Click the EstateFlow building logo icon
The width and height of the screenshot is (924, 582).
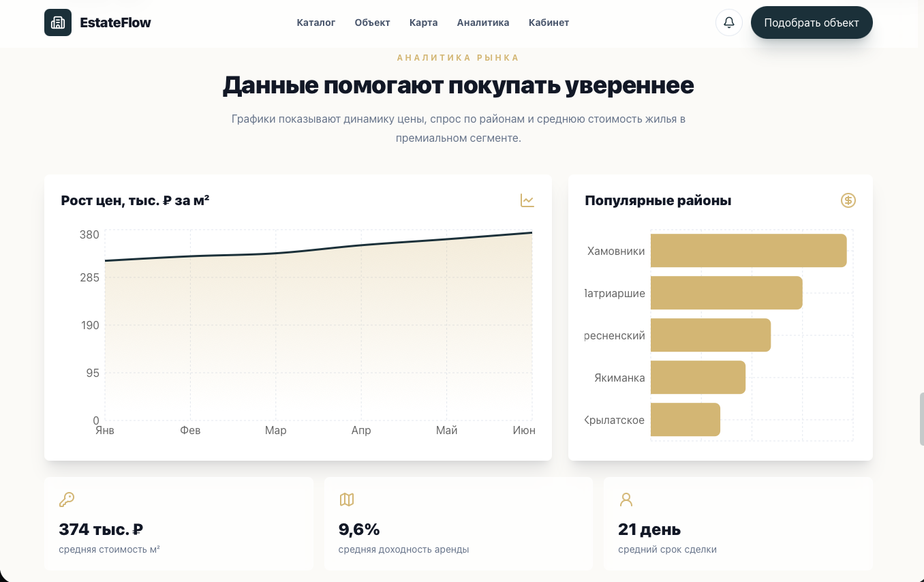point(58,22)
